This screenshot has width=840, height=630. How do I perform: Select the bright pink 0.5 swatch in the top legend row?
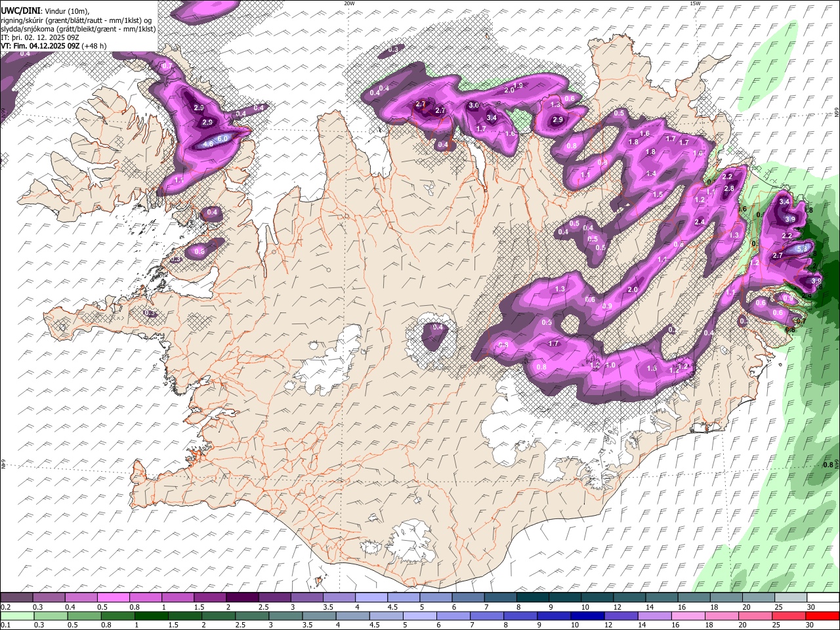(113, 598)
